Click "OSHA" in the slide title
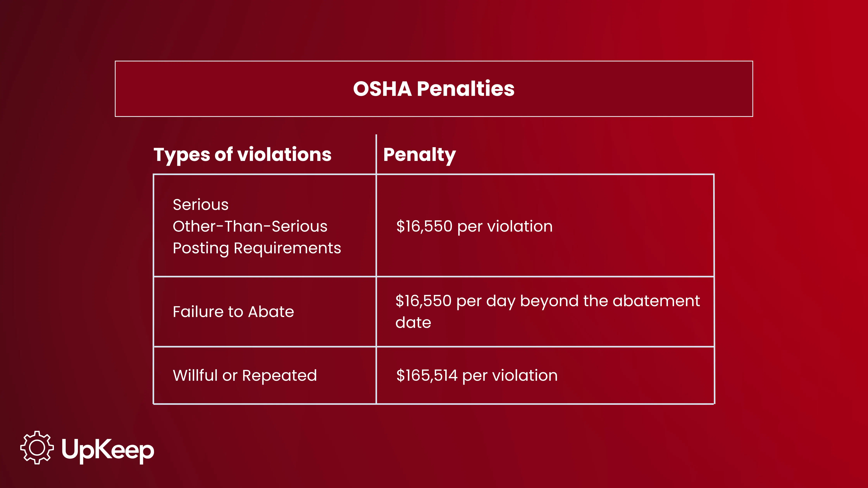 (x=382, y=89)
